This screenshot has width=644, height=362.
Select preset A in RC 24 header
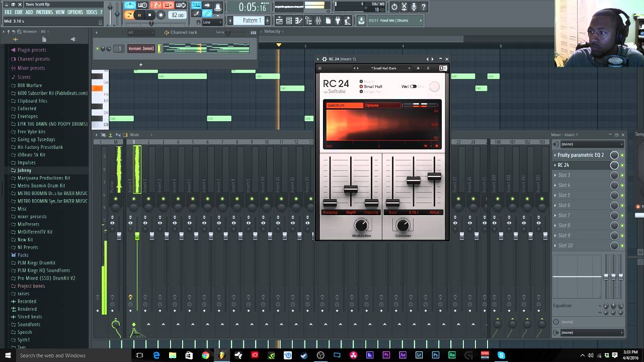click(418, 68)
